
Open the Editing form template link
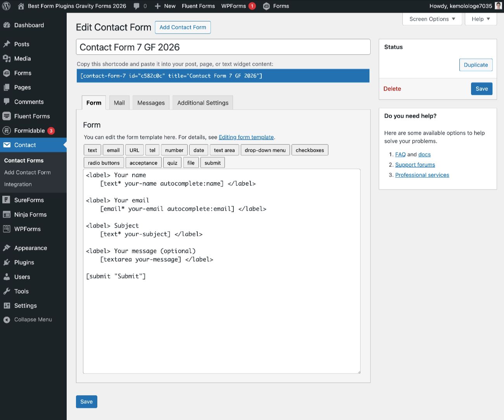(x=246, y=137)
